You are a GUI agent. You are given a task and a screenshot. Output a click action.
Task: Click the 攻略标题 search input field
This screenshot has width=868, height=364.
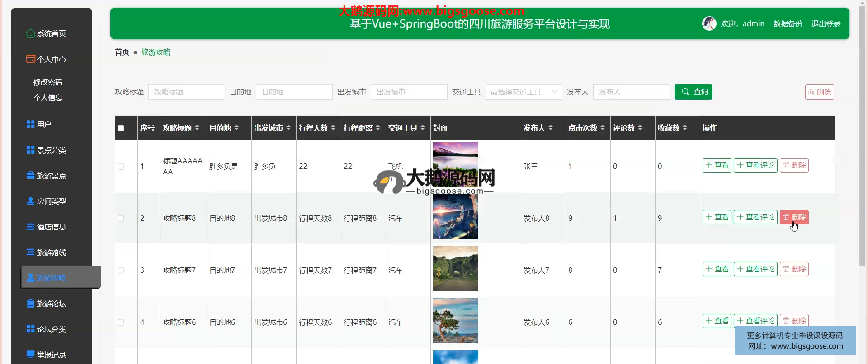(x=186, y=92)
